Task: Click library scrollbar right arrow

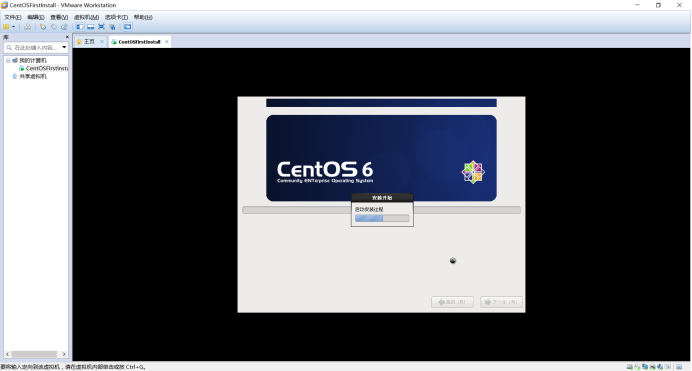Action: pyautogui.click(x=64, y=354)
